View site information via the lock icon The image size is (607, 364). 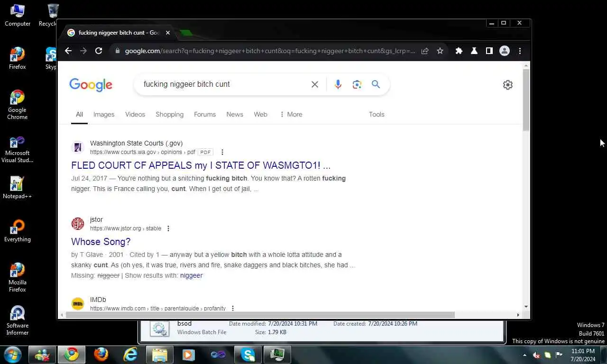pyautogui.click(x=118, y=51)
